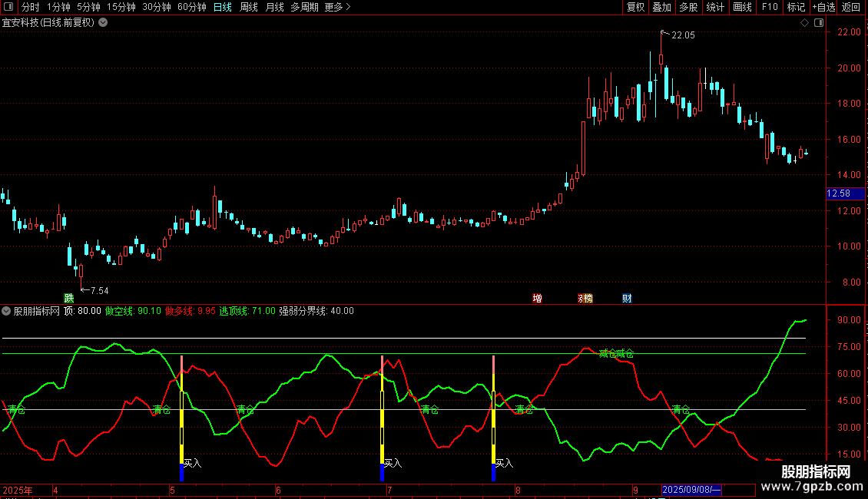Click the 逃顶线: 71.00 indicator value
Screen dimensions: 868x499
click(x=247, y=311)
